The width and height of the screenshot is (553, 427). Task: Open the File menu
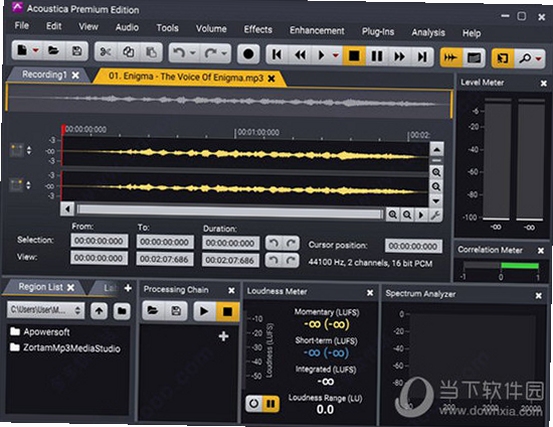tap(22, 25)
